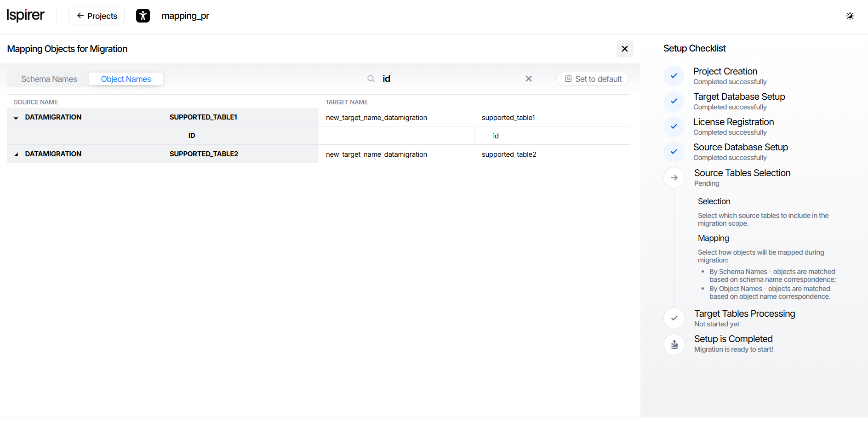868x422 pixels.
Task: Edit target name supported_table2
Action: pos(508,154)
